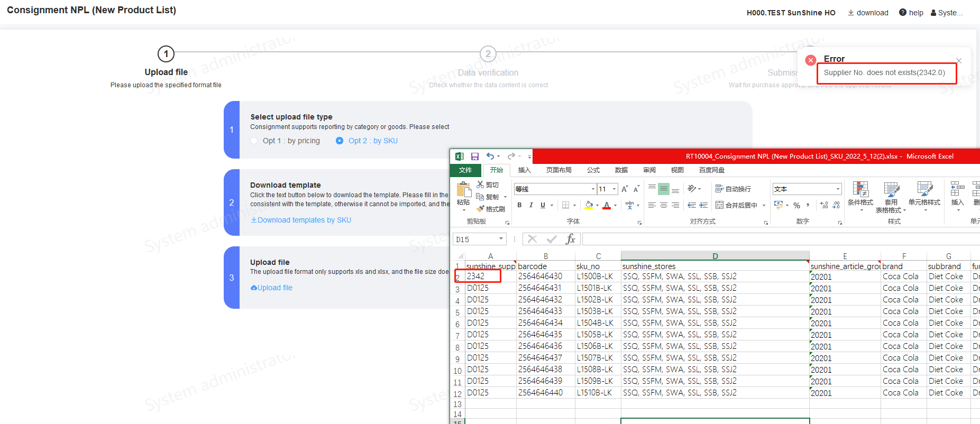Toggle the wrap text (自动换行) option
980x424 pixels.
(x=733, y=189)
